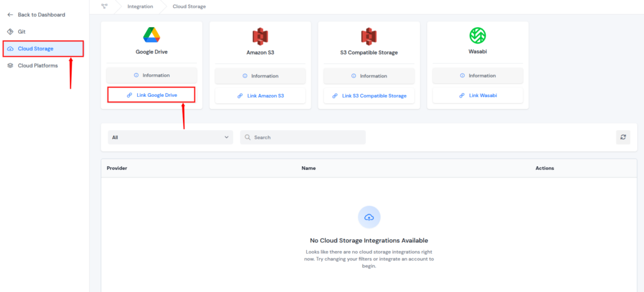Click link icon beside Link Wasabi
Screen dimensions: 644x292
click(462, 96)
